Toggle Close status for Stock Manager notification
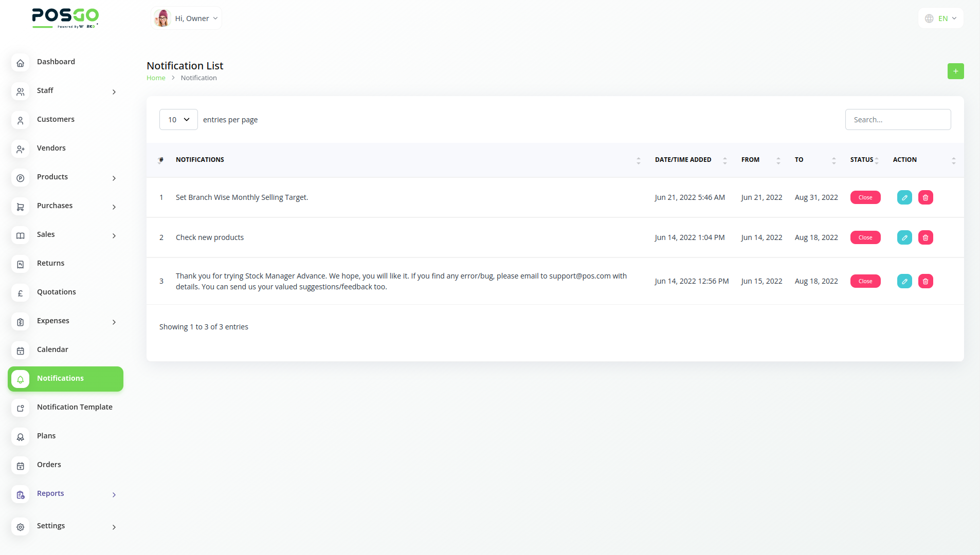Image resolution: width=980 pixels, height=555 pixels. (865, 281)
